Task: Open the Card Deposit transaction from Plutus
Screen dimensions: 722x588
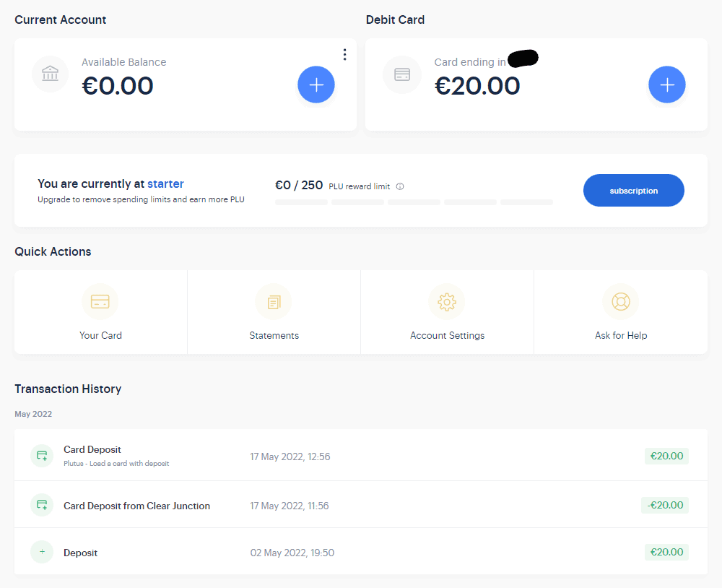Action: point(361,455)
